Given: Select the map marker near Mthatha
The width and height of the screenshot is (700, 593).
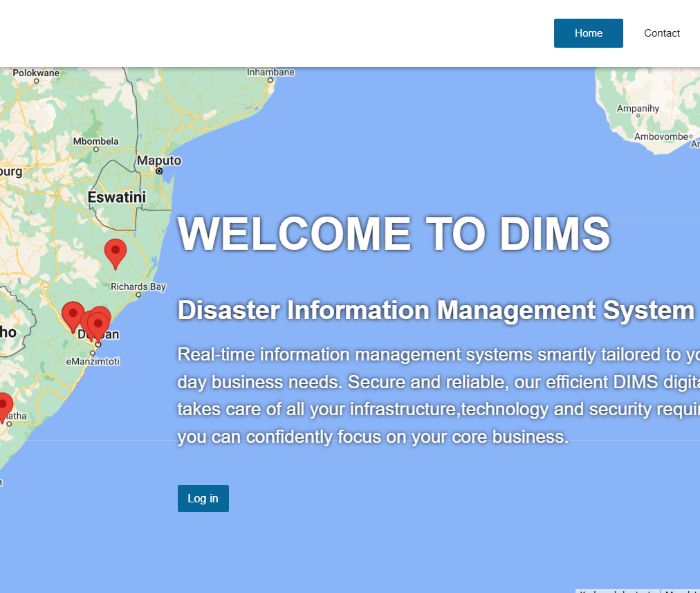Looking at the screenshot, I should click(x=3, y=405).
